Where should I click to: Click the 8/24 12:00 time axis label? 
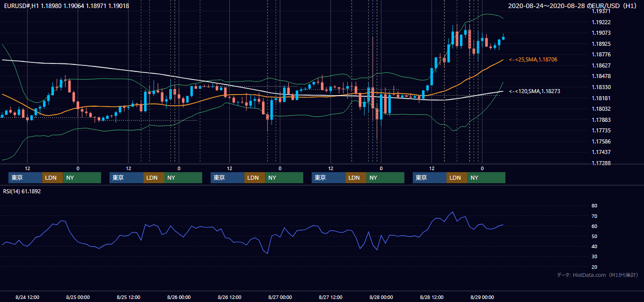(27, 297)
